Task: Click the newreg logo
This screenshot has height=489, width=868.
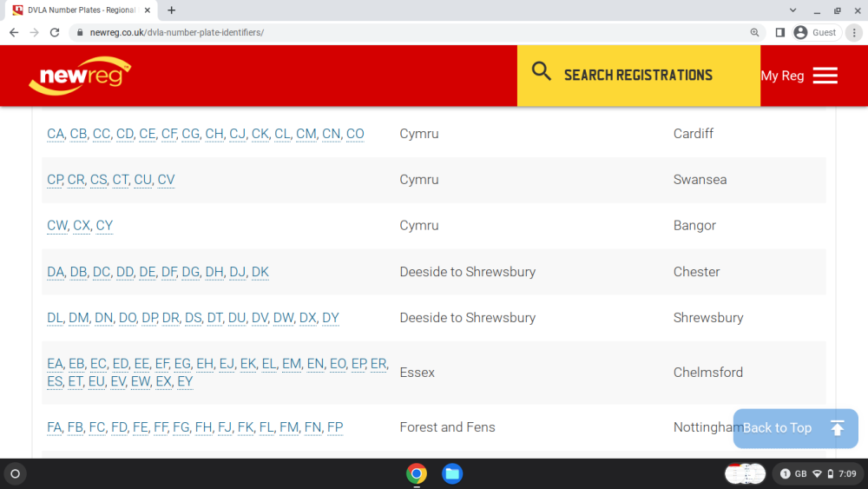Action: coord(80,76)
